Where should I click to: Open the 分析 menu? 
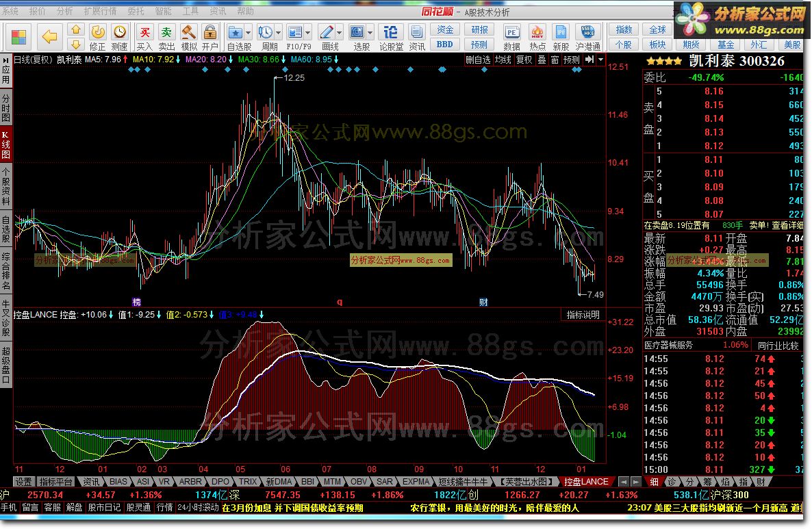65,11
